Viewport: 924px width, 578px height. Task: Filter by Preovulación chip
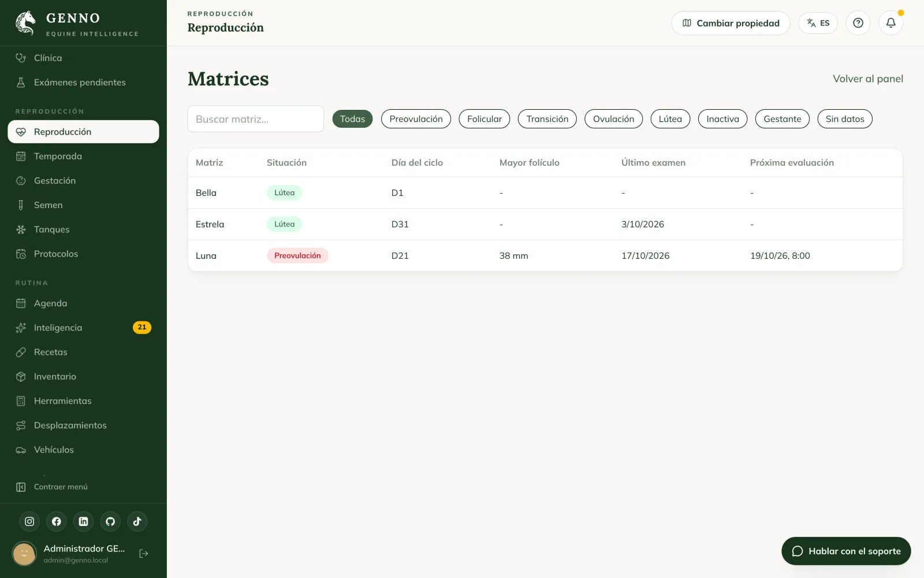(x=416, y=119)
